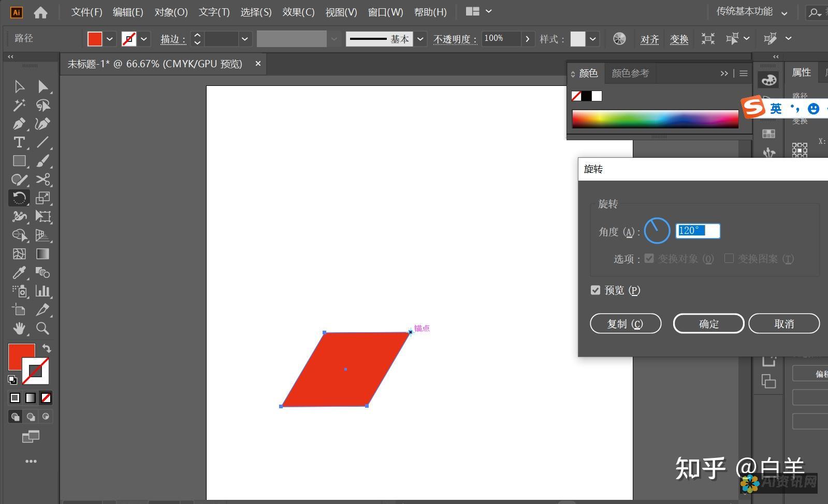
Task: Select the Perspective Grid tool
Action: click(x=43, y=235)
